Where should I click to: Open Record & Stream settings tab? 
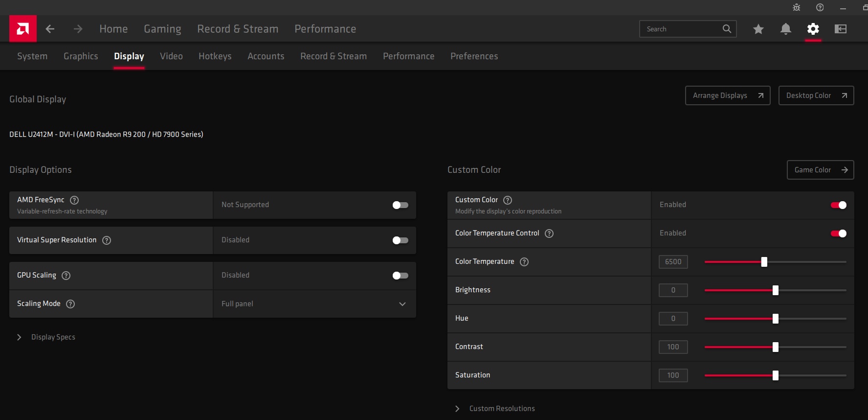(334, 56)
